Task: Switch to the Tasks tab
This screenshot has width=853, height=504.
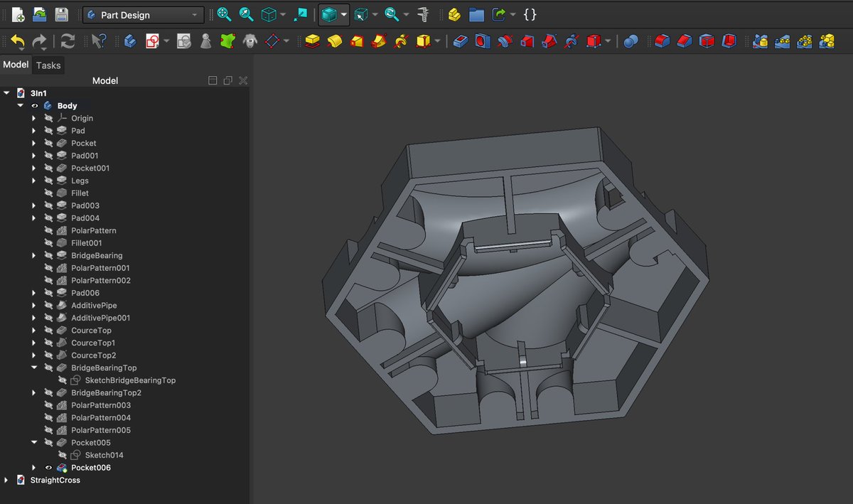Action: coord(48,65)
